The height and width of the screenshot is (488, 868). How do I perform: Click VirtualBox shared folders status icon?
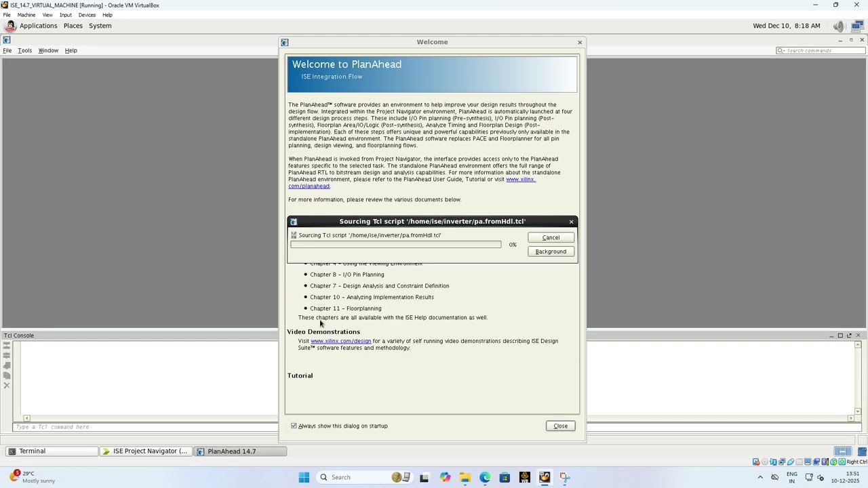point(799,462)
